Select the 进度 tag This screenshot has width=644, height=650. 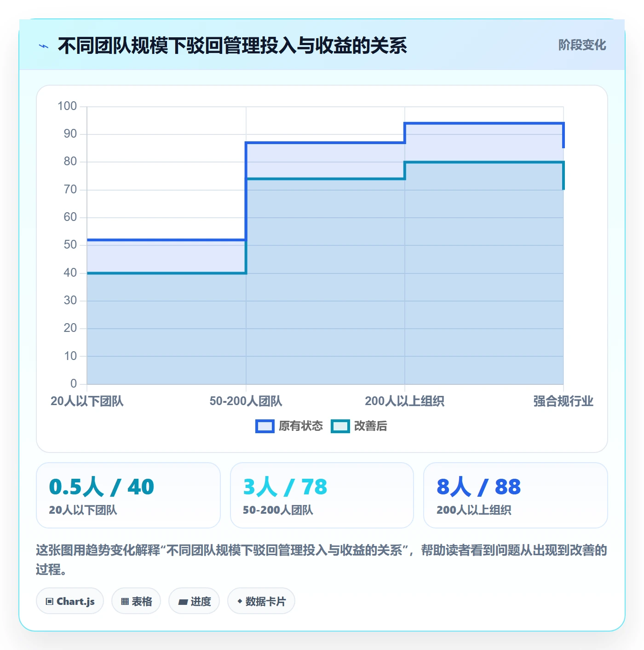[194, 601]
